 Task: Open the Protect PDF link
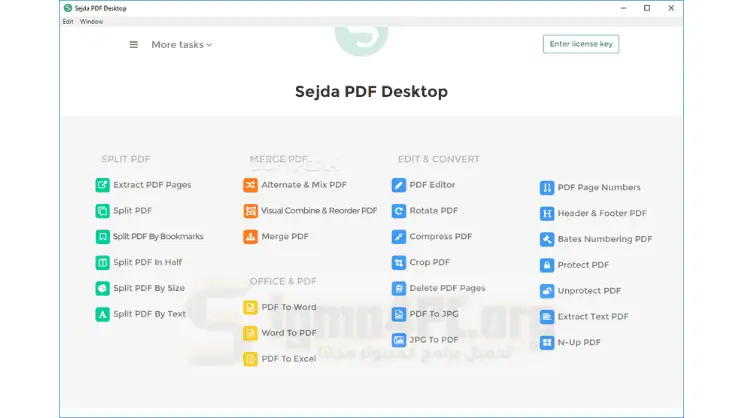tap(583, 265)
